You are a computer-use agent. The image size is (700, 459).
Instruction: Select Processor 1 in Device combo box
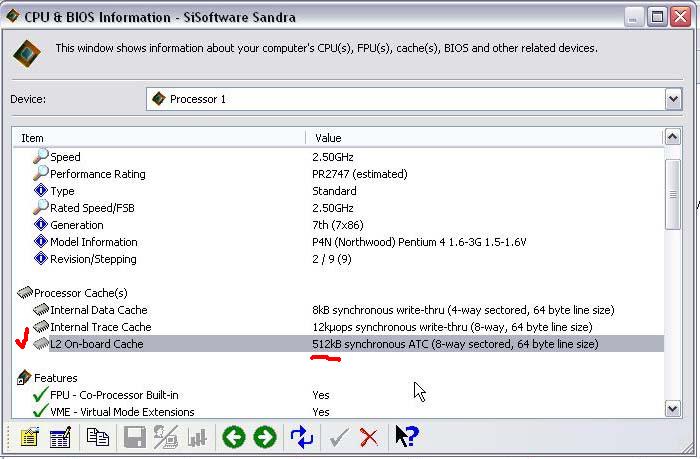click(406, 99)
